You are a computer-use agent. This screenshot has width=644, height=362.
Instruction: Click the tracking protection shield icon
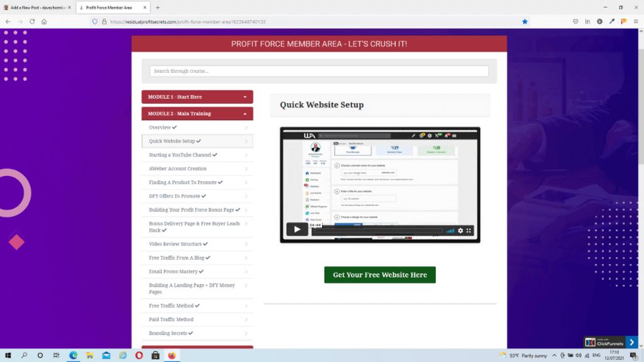click(95, 22)
